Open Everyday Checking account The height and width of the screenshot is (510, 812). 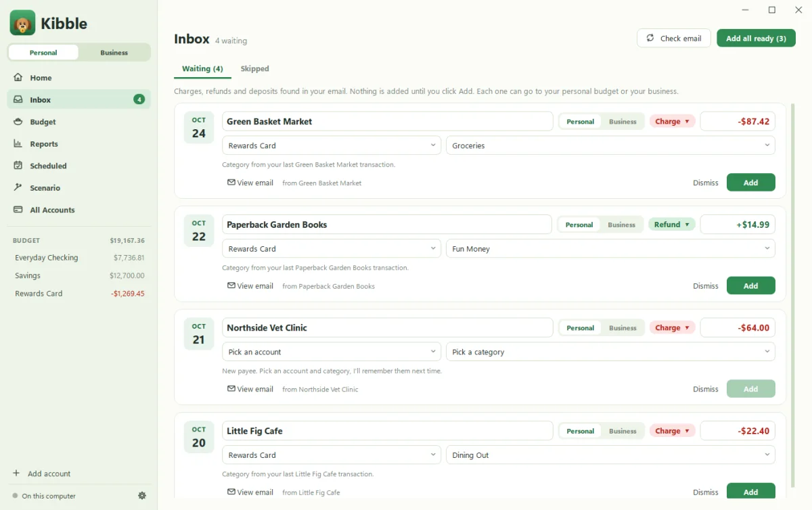point(78,258)
